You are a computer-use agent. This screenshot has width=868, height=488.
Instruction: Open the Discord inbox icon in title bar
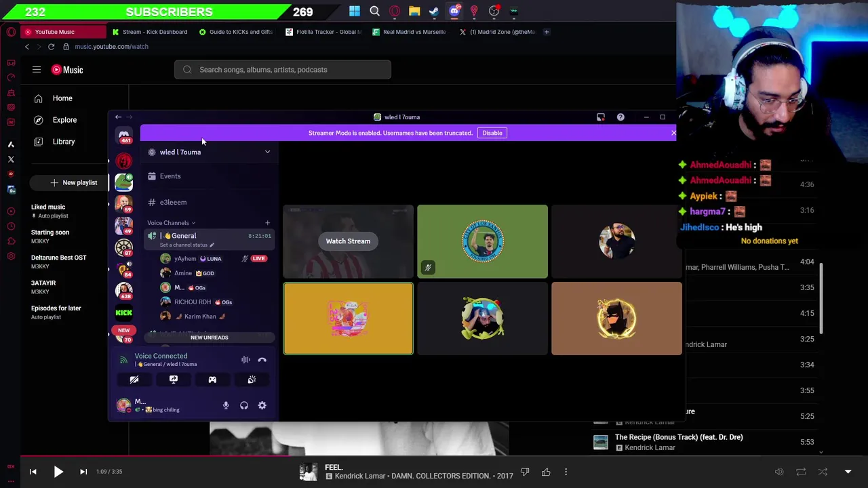601,117
